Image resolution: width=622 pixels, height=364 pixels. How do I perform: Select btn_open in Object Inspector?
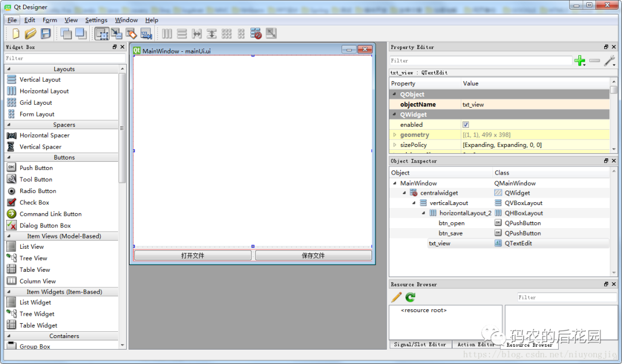coord(452,223)
